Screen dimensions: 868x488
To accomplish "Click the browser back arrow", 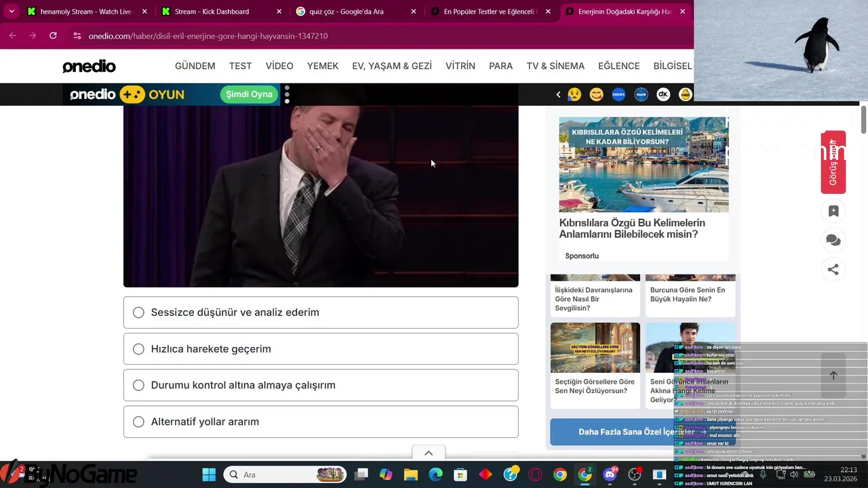I will [12, 35].
